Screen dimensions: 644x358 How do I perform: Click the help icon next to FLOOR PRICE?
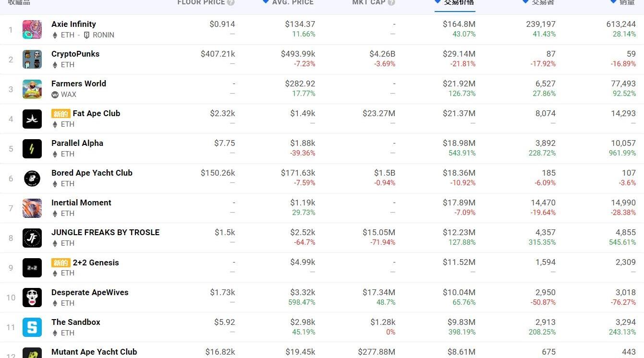pos(231,2)
